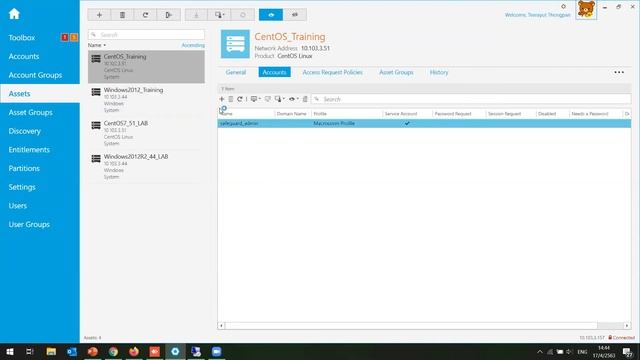The height and width of the screenshot is (360, 640).
Task: Toggle the active eye view button
Action: point(271,15)
